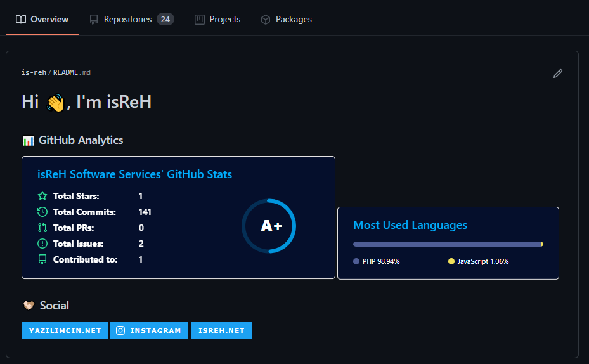Click the GitHub Analytics heading
This screenshot has width=589, height=364.
(81, 140)
